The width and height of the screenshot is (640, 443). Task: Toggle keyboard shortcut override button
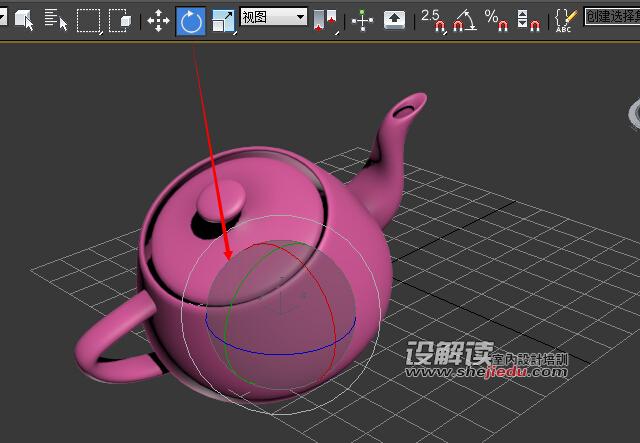[x=396, y=19]
